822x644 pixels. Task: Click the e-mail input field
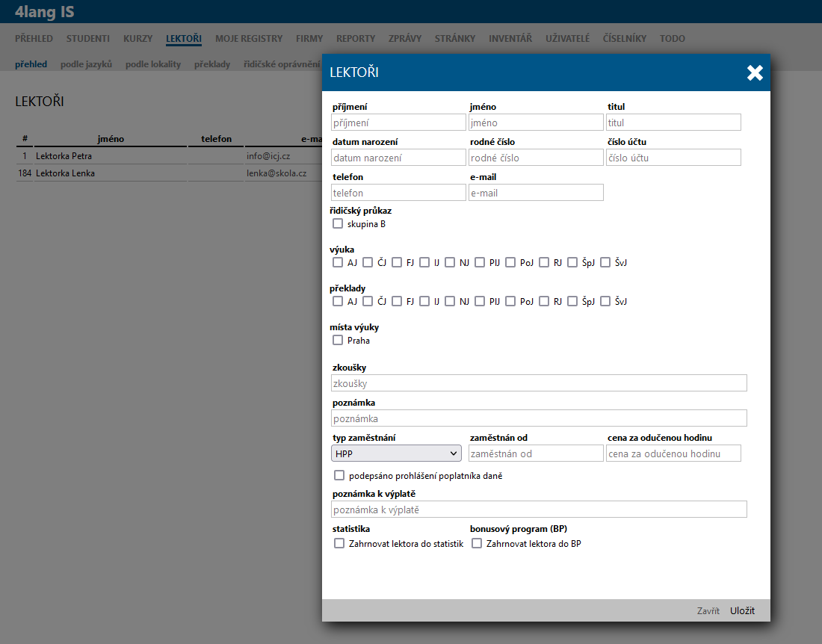coord(536,193)
